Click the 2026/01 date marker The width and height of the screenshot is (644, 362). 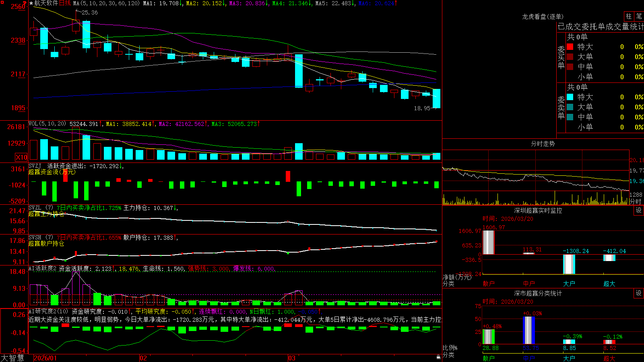pos(45,358)
